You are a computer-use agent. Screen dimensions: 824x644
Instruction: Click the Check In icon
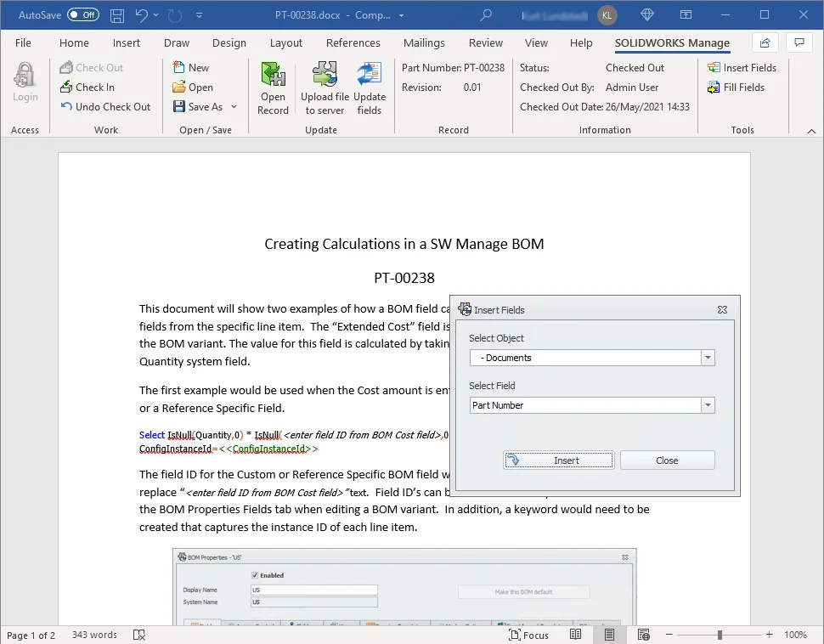point(68,88)
